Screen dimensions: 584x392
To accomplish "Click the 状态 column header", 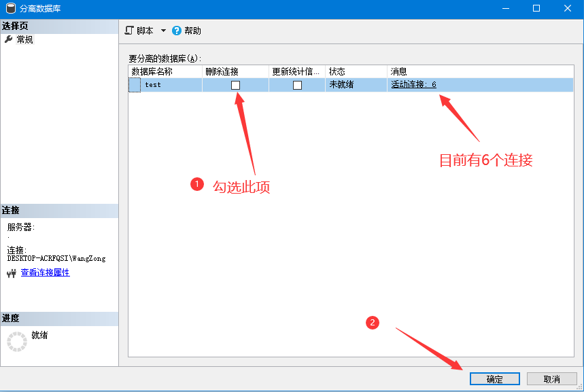I will [356, 71].
